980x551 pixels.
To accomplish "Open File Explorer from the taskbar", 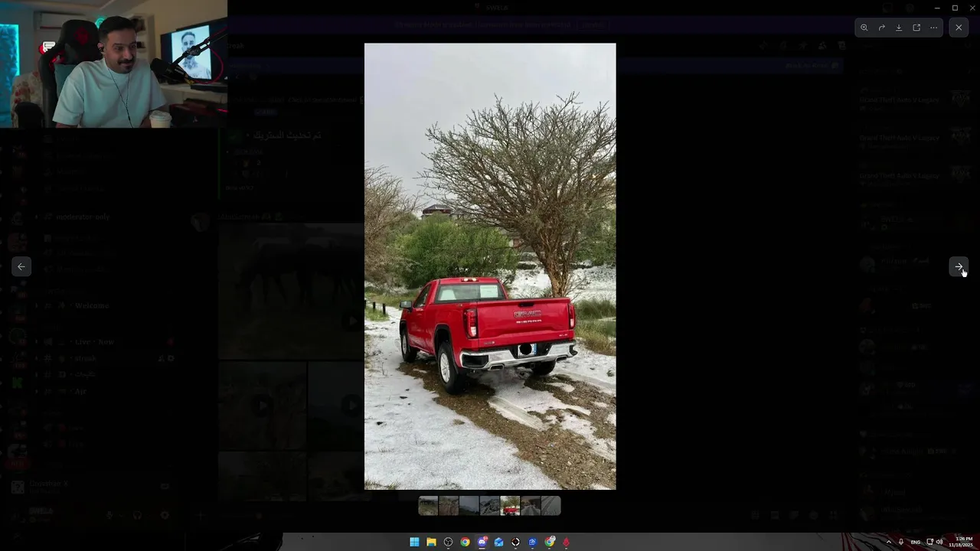I will (x=431, y=542).
